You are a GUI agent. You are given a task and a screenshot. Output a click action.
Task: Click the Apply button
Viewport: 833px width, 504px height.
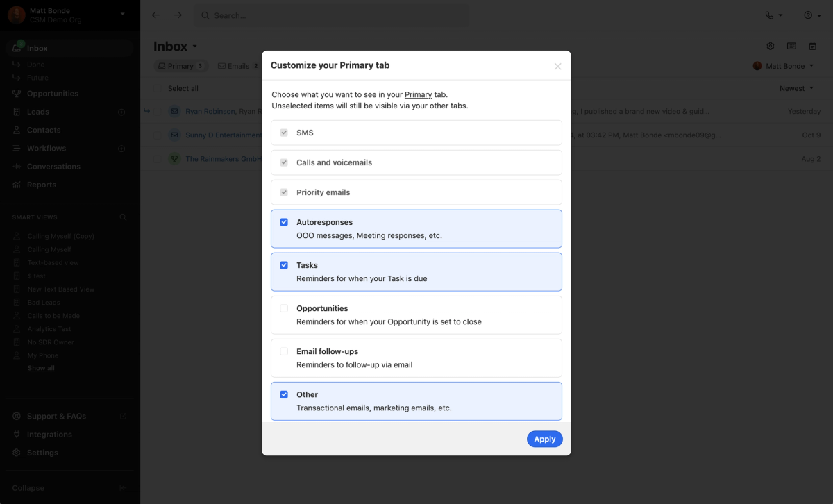(x=545, y=439)
